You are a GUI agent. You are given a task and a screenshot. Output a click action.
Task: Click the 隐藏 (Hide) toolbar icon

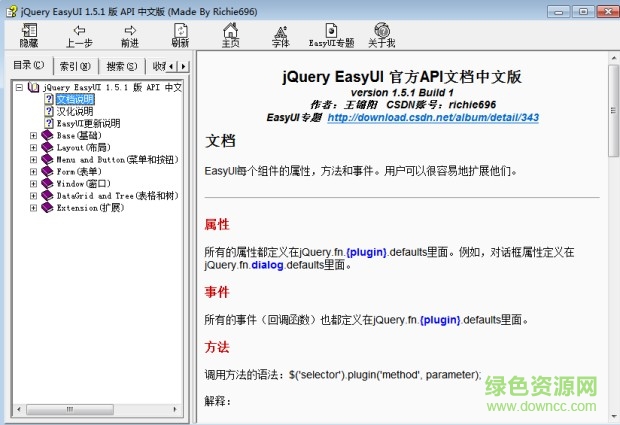coord(29,35)
